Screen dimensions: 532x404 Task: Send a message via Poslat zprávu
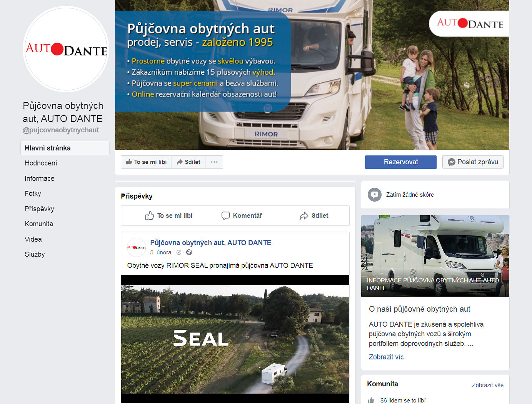[x=473, y=162]
